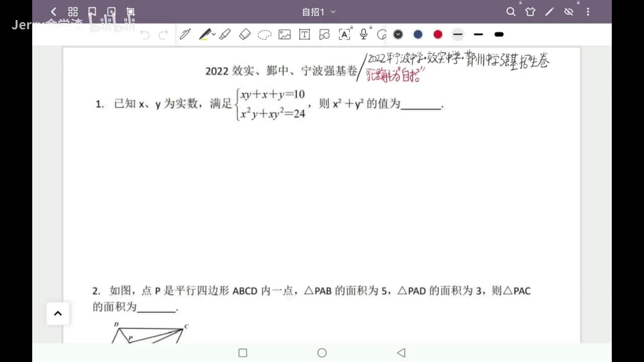Open the partially hidden sticker icon

[x=382, y=34]
